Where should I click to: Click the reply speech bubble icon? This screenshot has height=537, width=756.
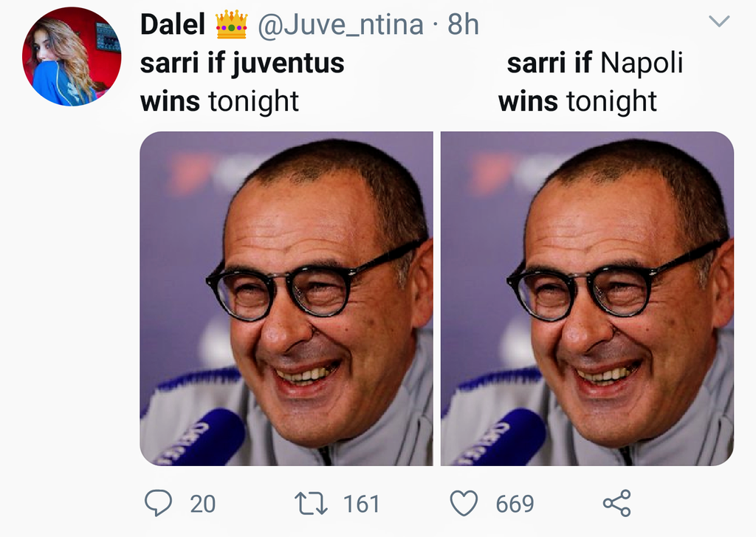tap(157, 504)
